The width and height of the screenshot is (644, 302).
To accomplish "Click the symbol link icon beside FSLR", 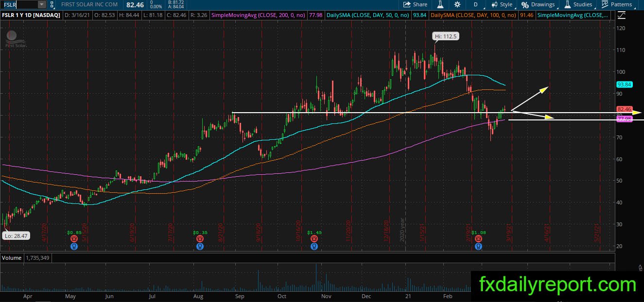I will tap(52, 4).
